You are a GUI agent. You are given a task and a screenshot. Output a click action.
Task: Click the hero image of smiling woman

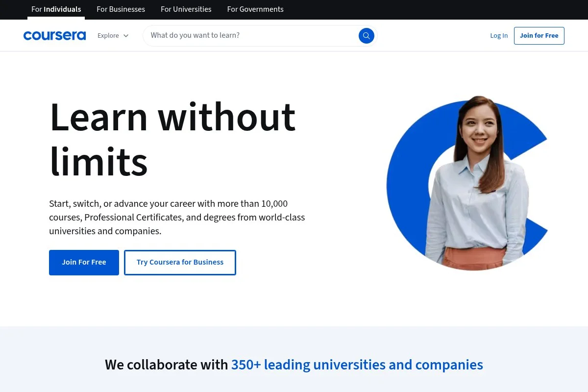[467, 183]
